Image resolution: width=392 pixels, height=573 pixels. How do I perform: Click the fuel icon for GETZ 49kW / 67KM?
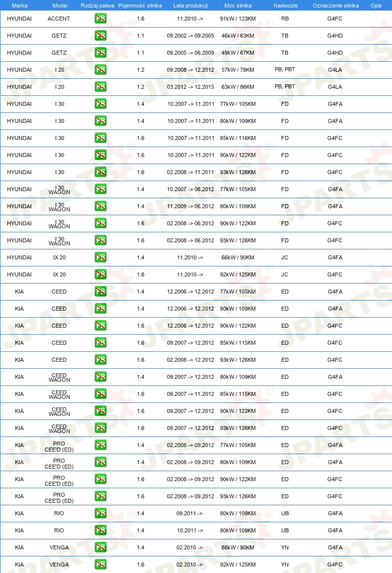(100, 53)
